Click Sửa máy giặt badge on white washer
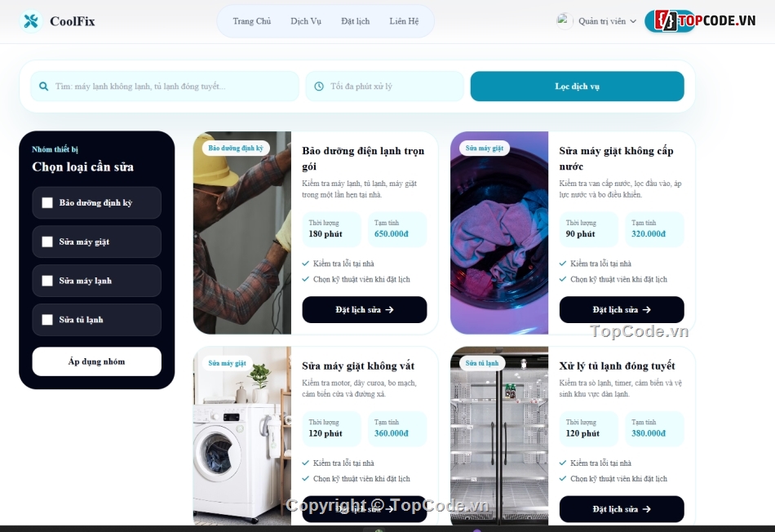The width and height of the screenshot is (775, 532). [227, 363]
